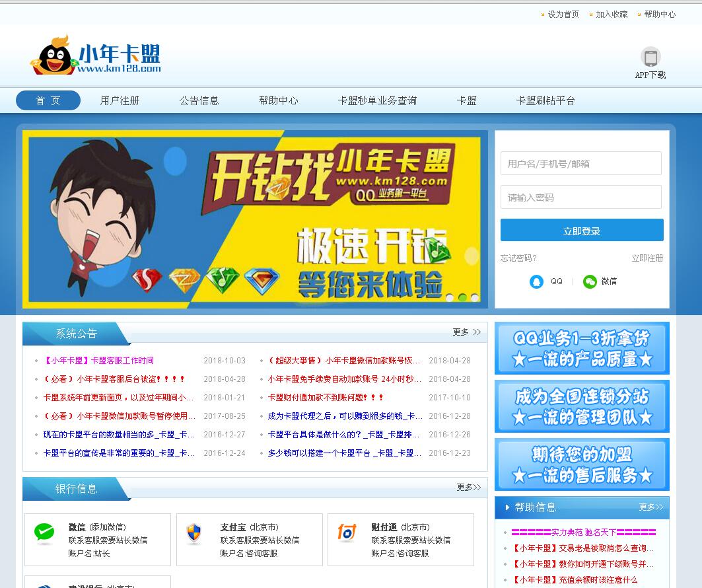Open the 期待您的加盟 banner

[x=582, y=464]
